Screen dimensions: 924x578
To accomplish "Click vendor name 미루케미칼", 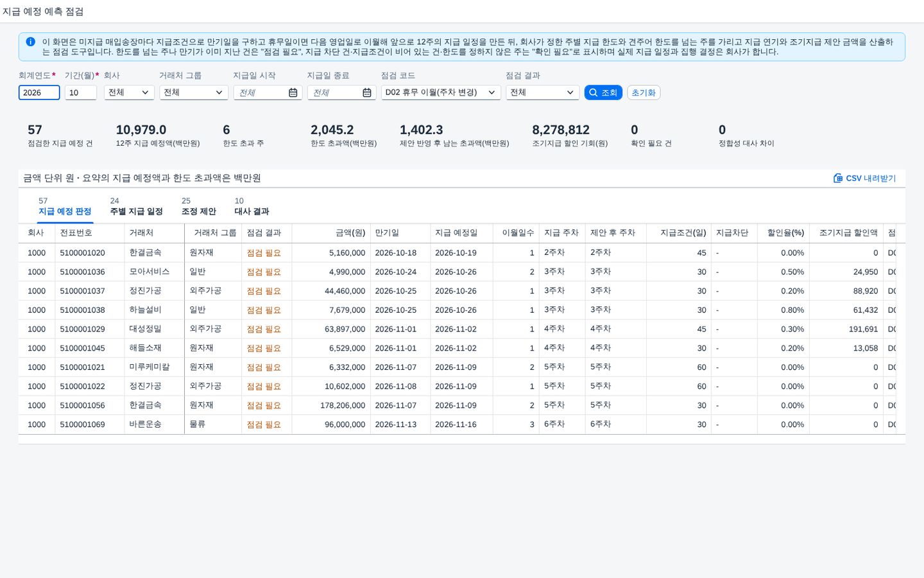I will (x=150, y=367).
